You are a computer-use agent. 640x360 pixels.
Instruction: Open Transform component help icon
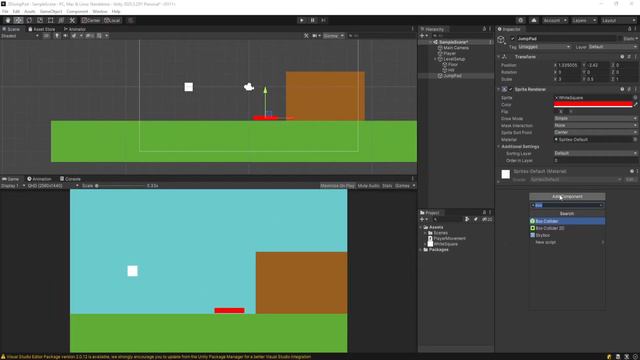pos(622,57)
